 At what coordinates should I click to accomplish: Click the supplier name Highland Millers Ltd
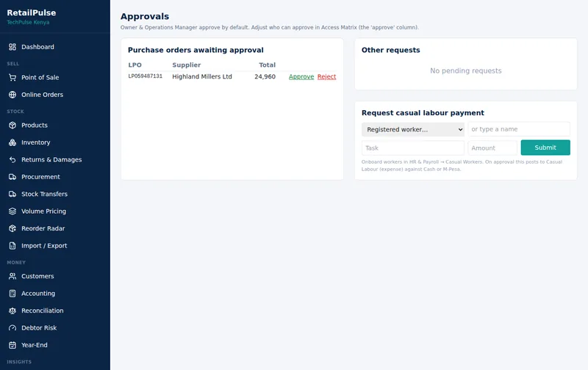tap(202, 77)
